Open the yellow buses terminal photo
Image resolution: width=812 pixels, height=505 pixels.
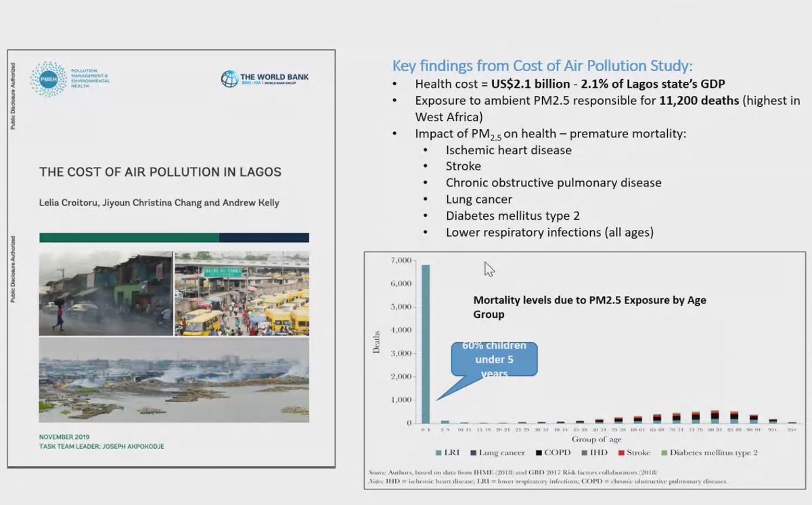pyautogui.click(x=242, y=293)
